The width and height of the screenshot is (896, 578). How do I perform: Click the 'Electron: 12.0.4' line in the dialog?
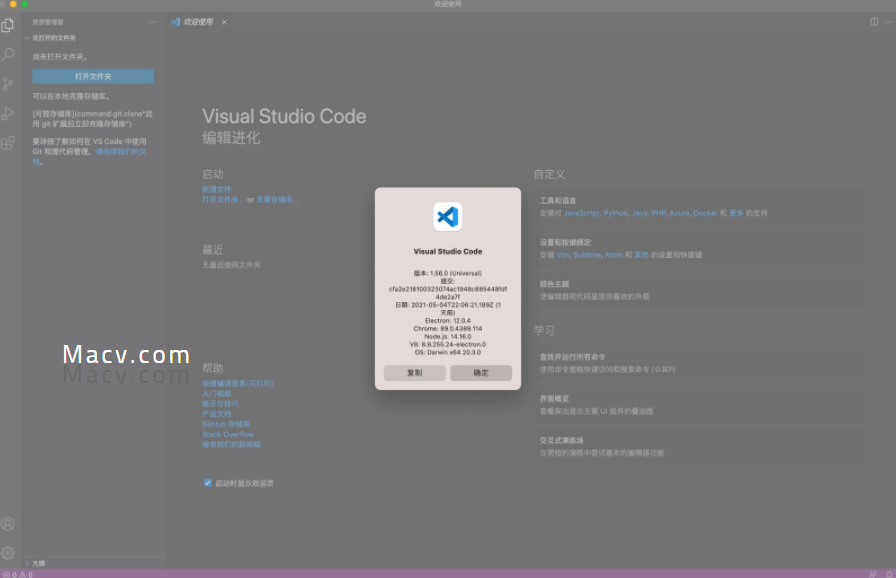click(448, 321)
